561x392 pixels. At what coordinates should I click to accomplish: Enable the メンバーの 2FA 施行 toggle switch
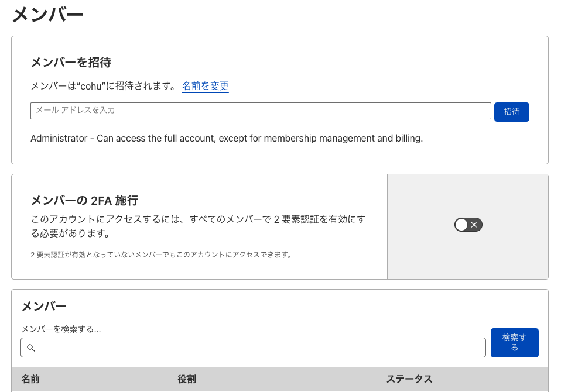pyautogui.click(x=468, y=225)
